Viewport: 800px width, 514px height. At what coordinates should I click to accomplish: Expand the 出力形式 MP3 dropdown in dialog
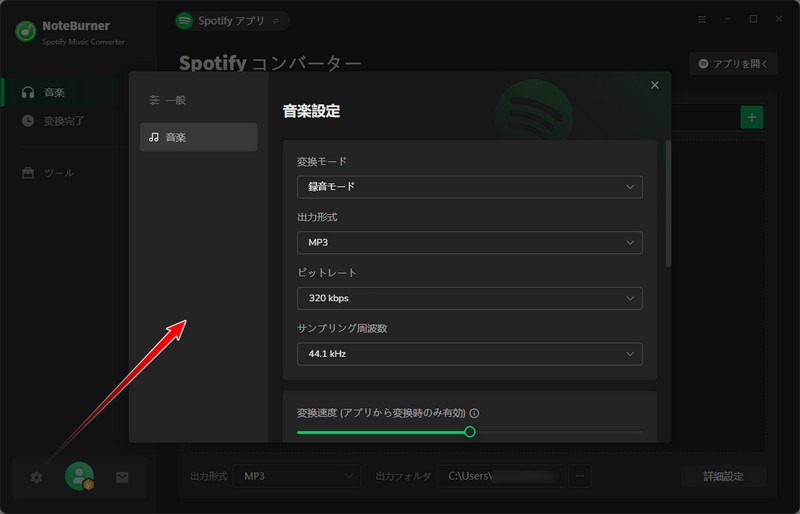coord(469,242)
